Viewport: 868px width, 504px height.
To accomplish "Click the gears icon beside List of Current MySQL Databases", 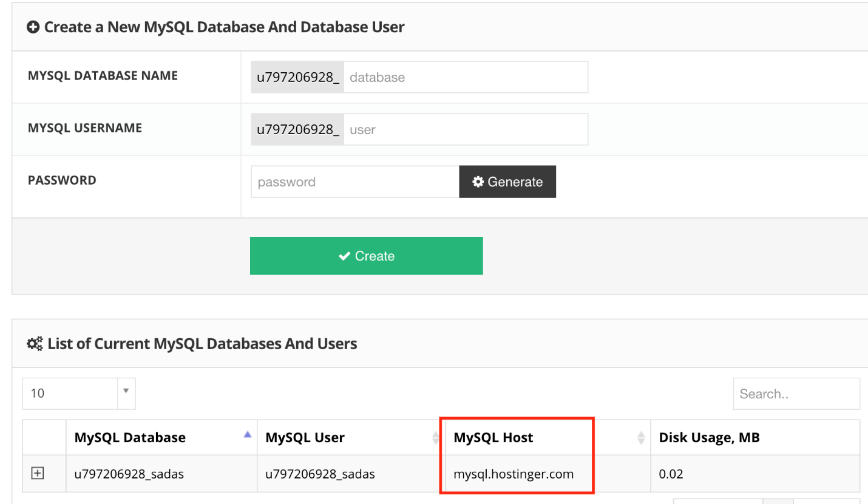I will 35,344.
